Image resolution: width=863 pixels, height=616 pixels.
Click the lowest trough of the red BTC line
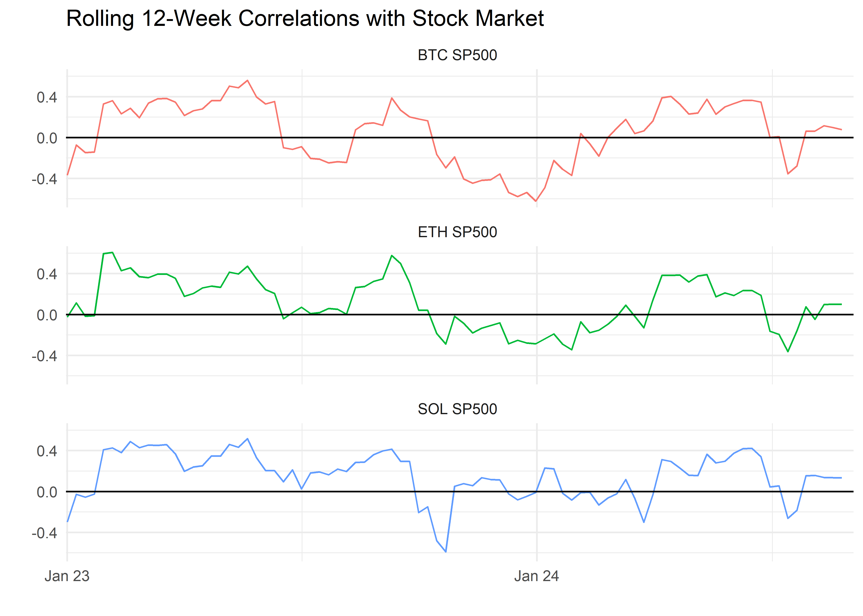(x=536, y=201)
